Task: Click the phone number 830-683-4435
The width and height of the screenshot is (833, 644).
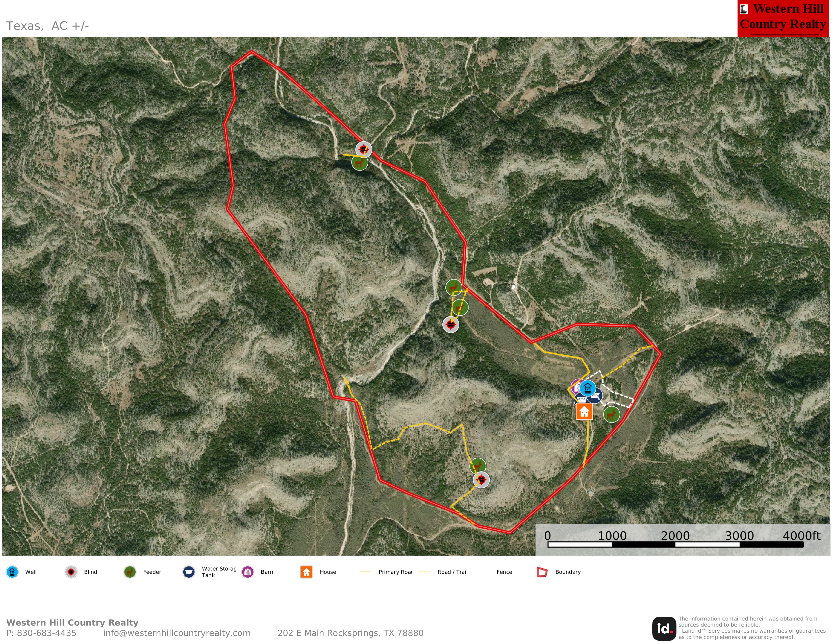Action: 46,633
